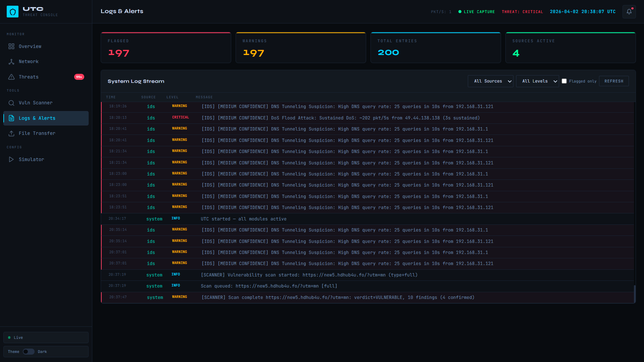Screen dimensions: 644x362
Task: Click the Flagged 197 stat card
Action: [166, 48]
